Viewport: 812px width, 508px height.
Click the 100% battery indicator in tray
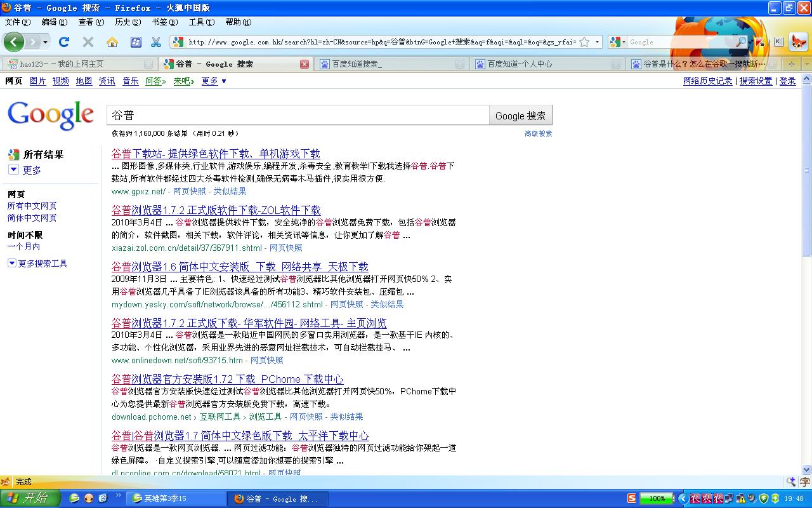pos(657,498)
